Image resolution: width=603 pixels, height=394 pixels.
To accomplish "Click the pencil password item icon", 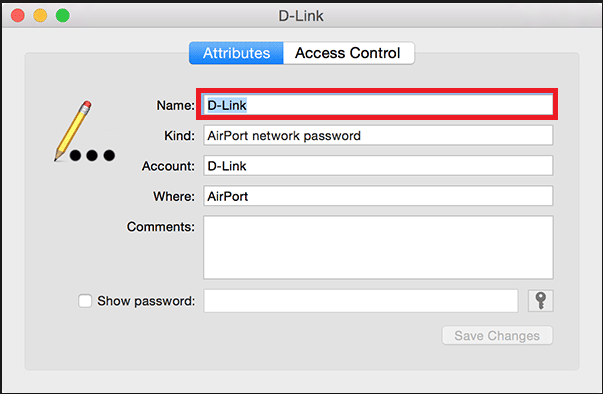I will 85,131.
